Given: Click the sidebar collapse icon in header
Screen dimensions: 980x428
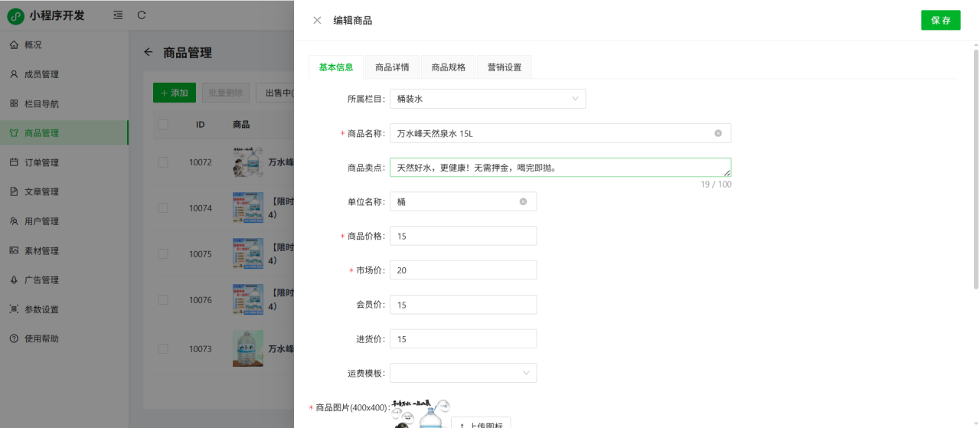Looking at the screenshot, I should (117, 15).
